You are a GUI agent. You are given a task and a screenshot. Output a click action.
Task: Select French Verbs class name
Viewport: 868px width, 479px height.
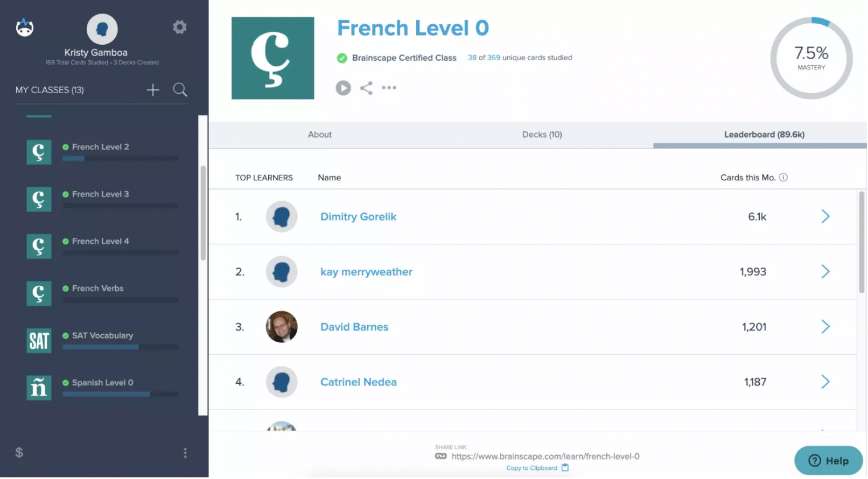[97, 289]
